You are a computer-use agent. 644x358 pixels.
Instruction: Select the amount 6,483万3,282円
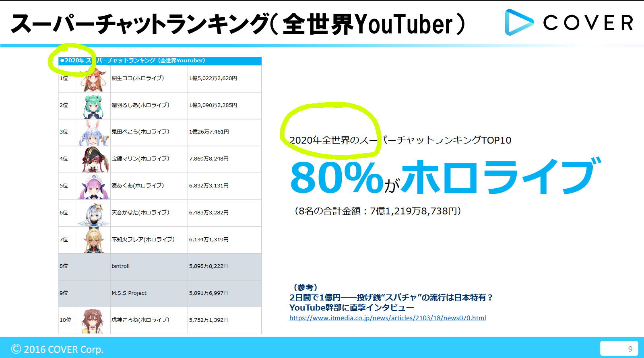(x=209, y=212)
